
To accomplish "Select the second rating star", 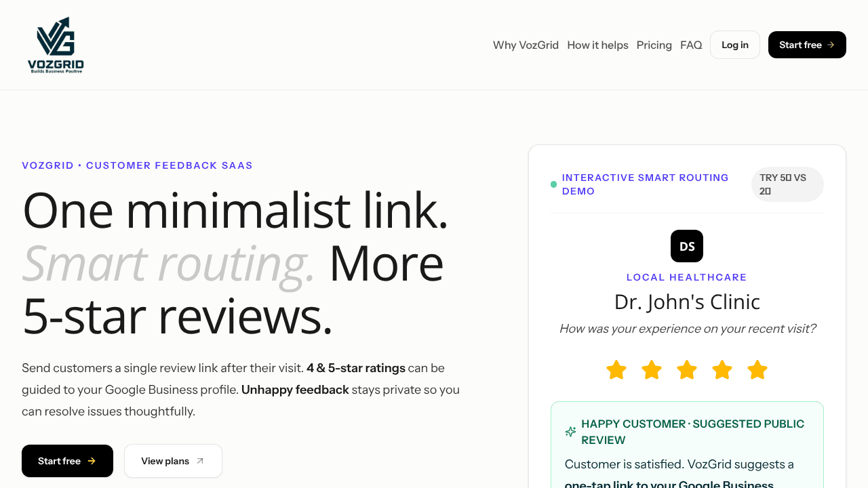I will coord(652,370).
